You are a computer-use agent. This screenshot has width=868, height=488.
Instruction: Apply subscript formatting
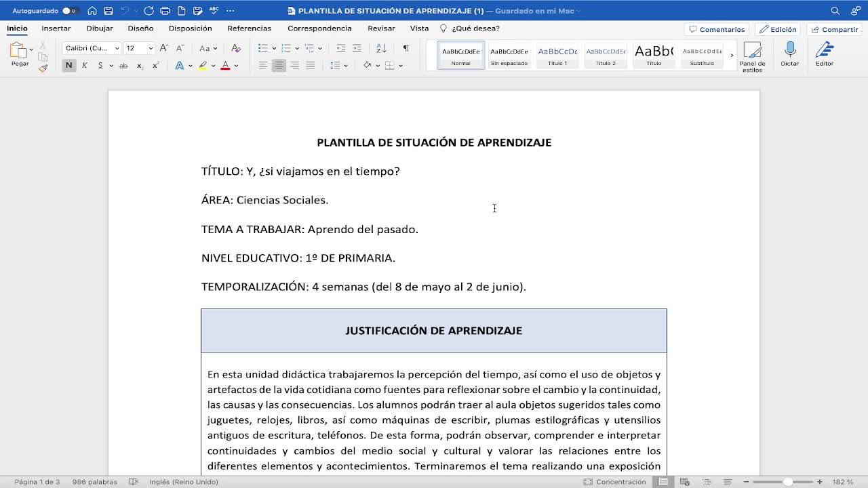click(x=140, y=66)
